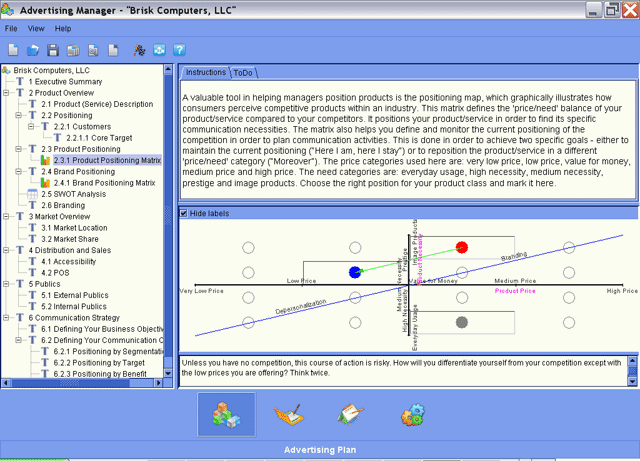
Task: Click chart icon of 2.4.1 Brand Positioning Matrix
Action: [x=45, y=183]
